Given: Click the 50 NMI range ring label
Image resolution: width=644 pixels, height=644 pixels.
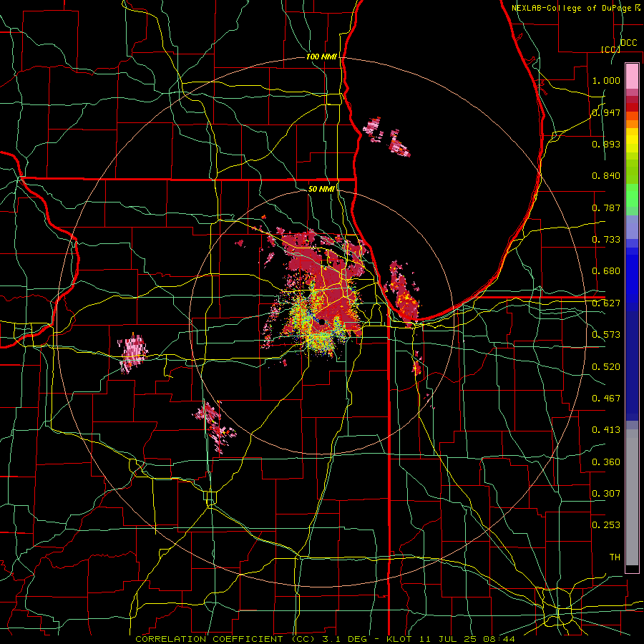Looking at the screenshot, I should click(x=321, y=189).
